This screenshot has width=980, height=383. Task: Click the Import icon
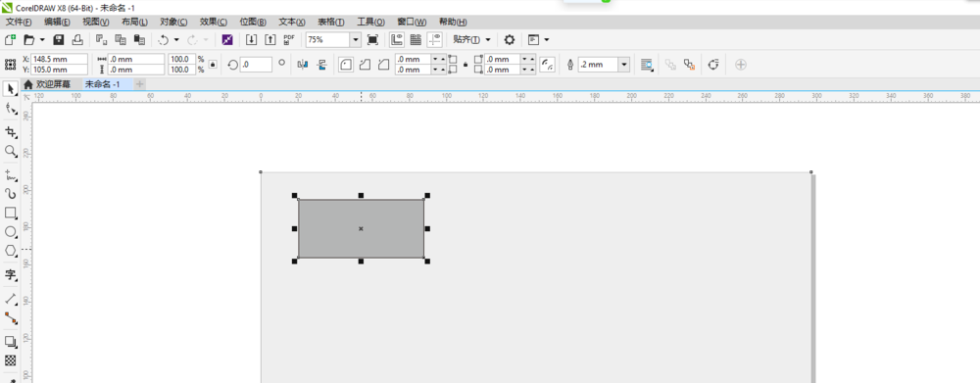tap(251, 39)
